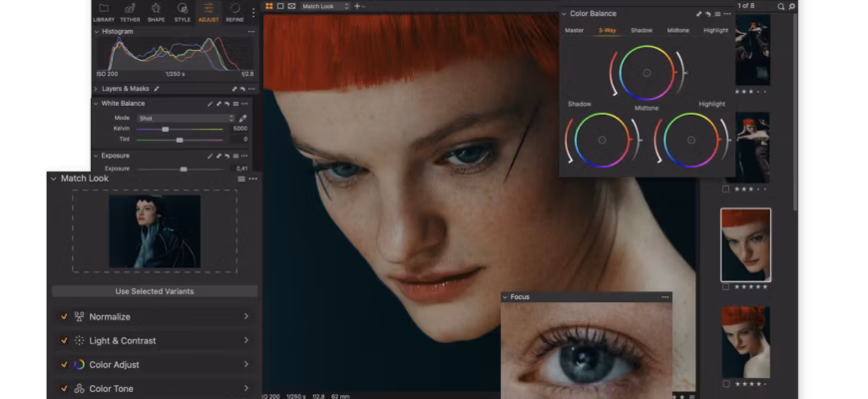Select the top browser thumbnail

753,50
